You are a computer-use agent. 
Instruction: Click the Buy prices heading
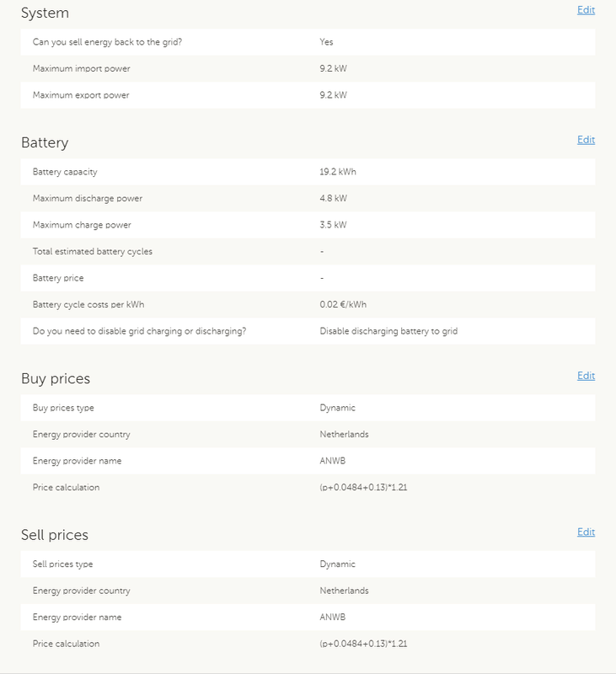click(x=56, y=379)
